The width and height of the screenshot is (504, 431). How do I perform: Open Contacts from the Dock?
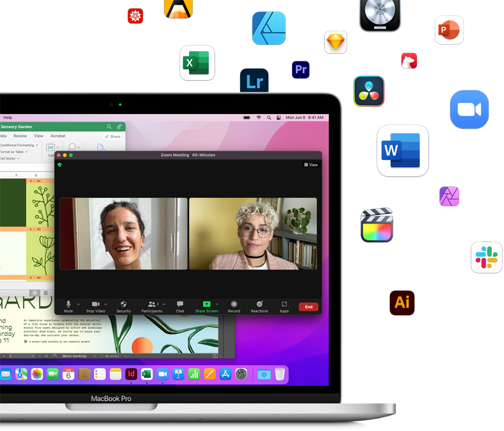tap(85, 375)
